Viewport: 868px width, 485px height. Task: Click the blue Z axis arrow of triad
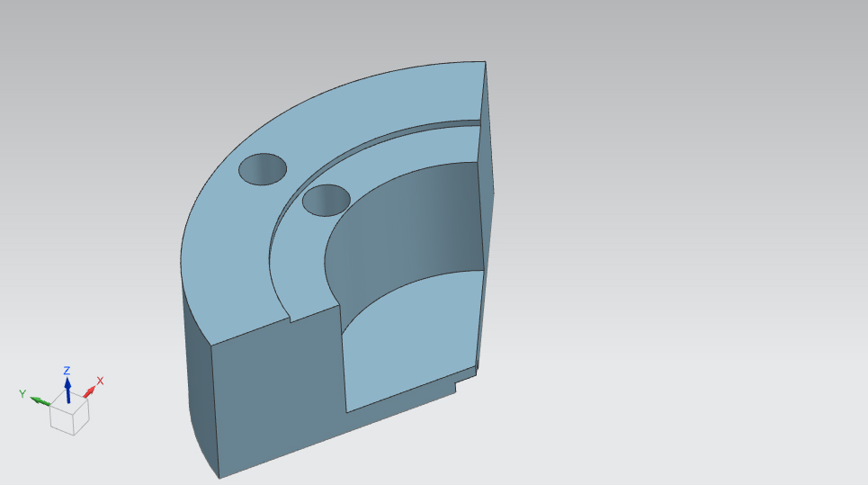point(67,390)
